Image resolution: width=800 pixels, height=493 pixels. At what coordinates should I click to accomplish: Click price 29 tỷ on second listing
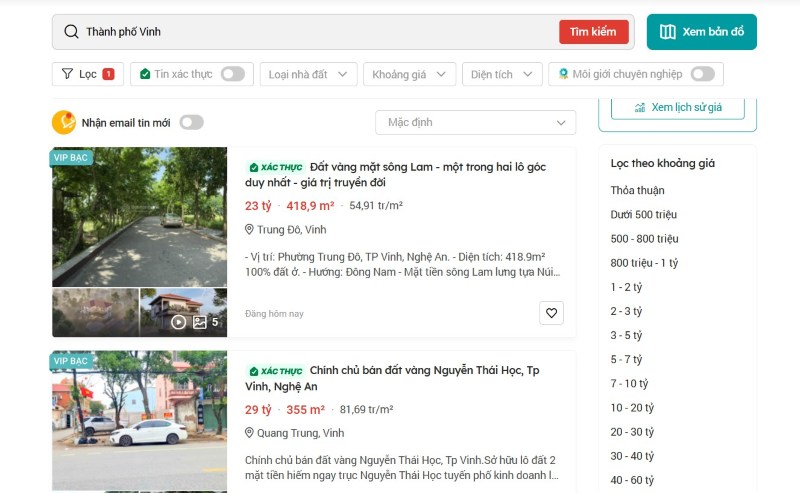pos(258,409)
